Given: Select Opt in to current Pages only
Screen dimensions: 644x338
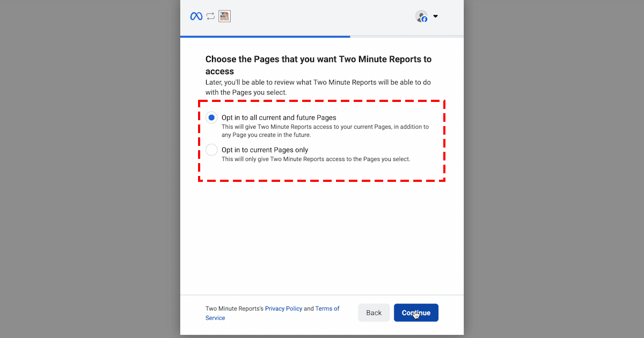Looking at the screenshot, I should [x=211, y=150].
